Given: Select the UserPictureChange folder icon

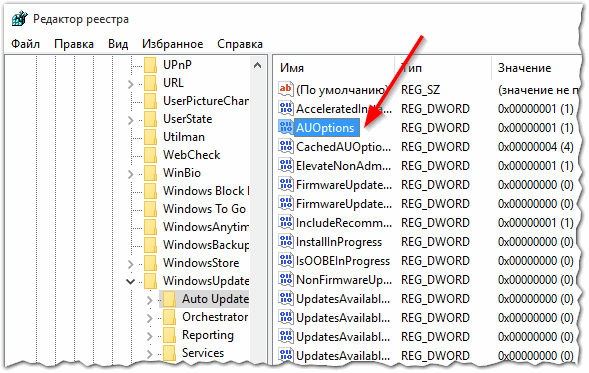Looking at the screenshot, I should tap(150, 101).
